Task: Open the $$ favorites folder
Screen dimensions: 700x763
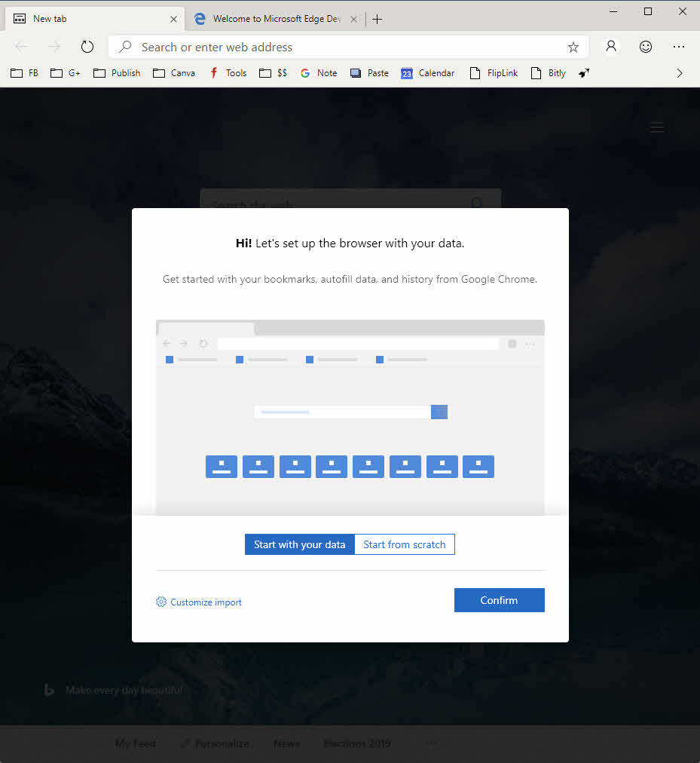Action: pos(273,73)
